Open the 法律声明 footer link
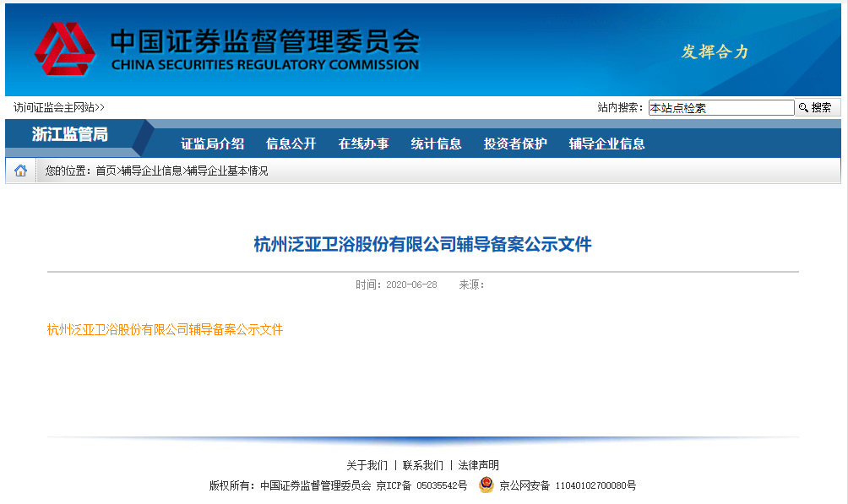The image size is (848, 504). click(479, 465)
